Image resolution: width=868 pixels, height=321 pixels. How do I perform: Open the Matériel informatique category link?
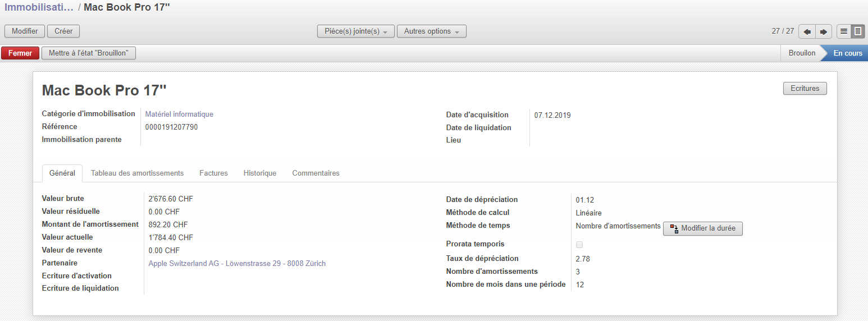coord(179,114)
